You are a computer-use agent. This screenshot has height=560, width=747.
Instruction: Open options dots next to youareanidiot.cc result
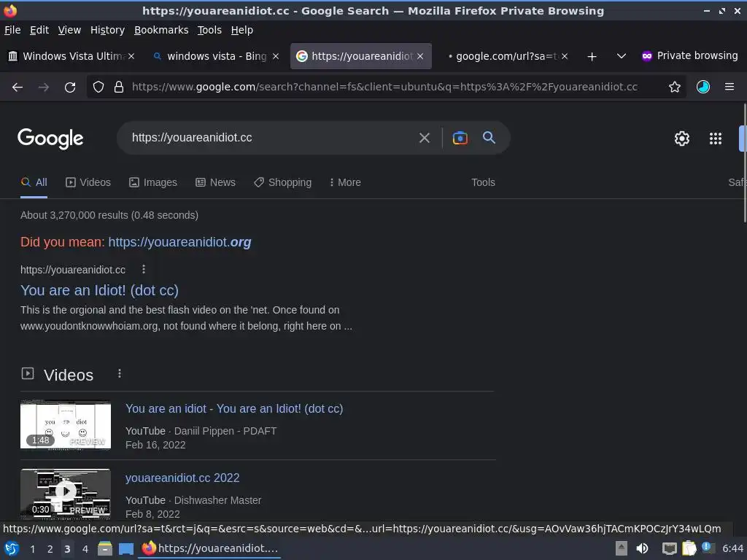pyautogui.click(x=144, y=270)
